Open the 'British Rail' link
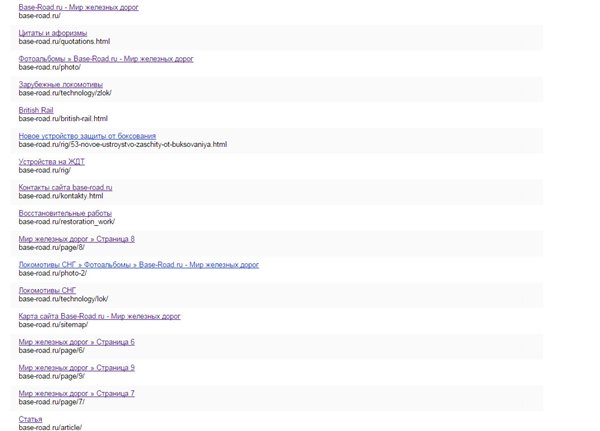The image size is (600, 431). 36,110
